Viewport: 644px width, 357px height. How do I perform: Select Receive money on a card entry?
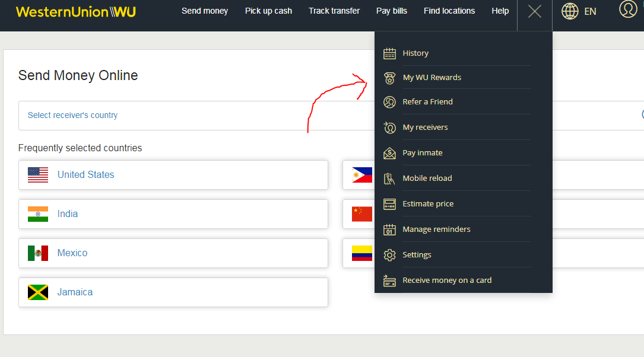pyautogui.click(x=447, y=280)
